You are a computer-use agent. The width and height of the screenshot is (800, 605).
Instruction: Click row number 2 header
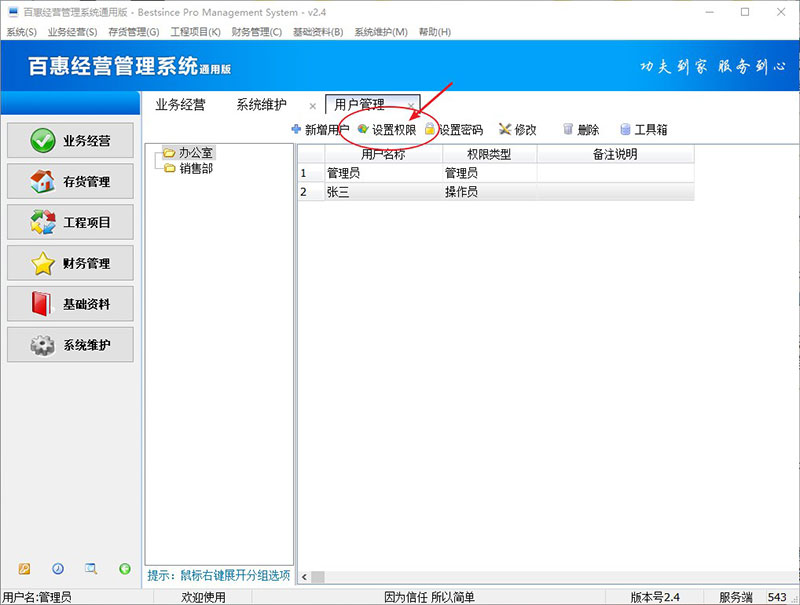(311, 192)
